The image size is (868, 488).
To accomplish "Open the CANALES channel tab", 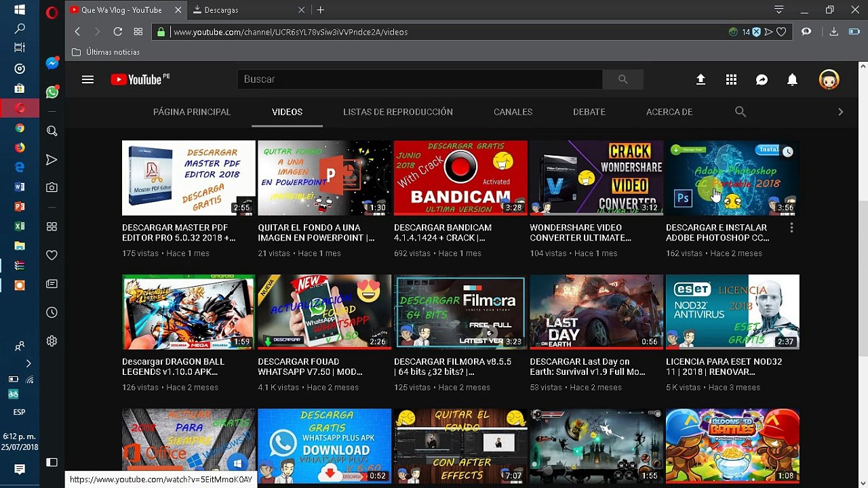I will click(513, 112).
